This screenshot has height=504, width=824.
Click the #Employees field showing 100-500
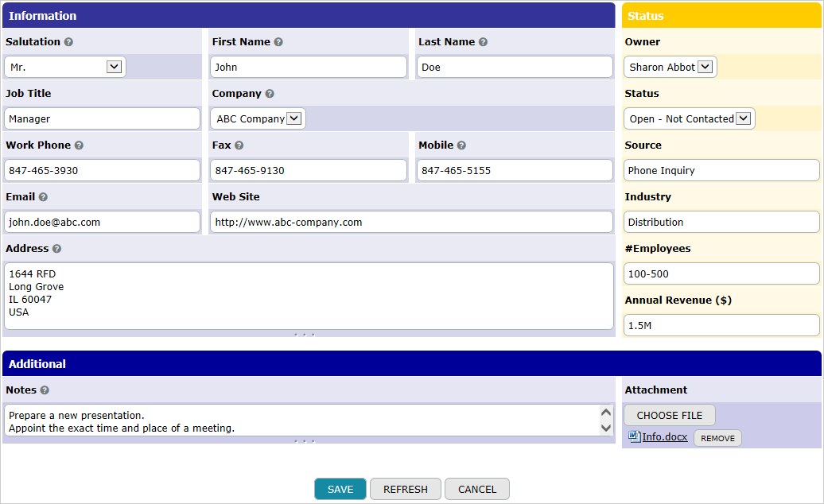click(721, 274)
